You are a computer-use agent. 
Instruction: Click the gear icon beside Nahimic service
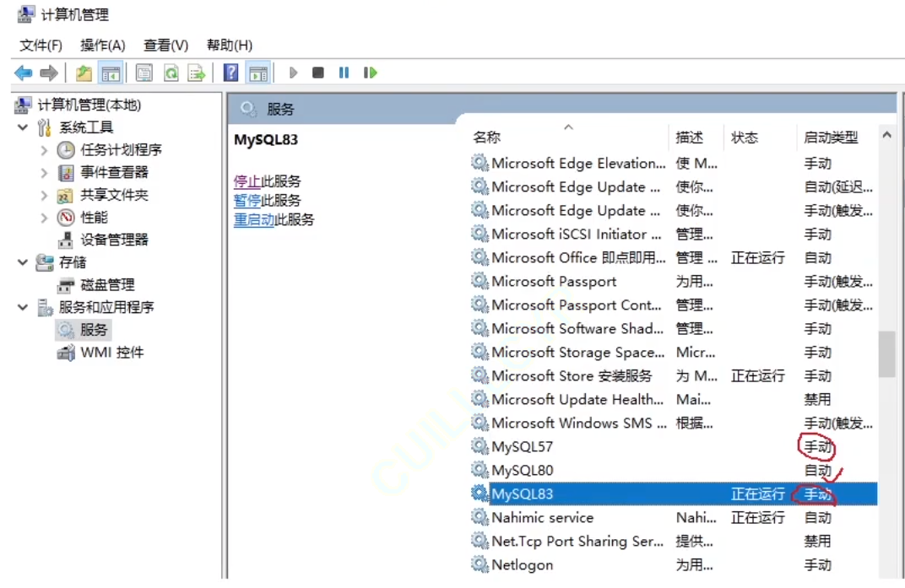tap(480, 516)
